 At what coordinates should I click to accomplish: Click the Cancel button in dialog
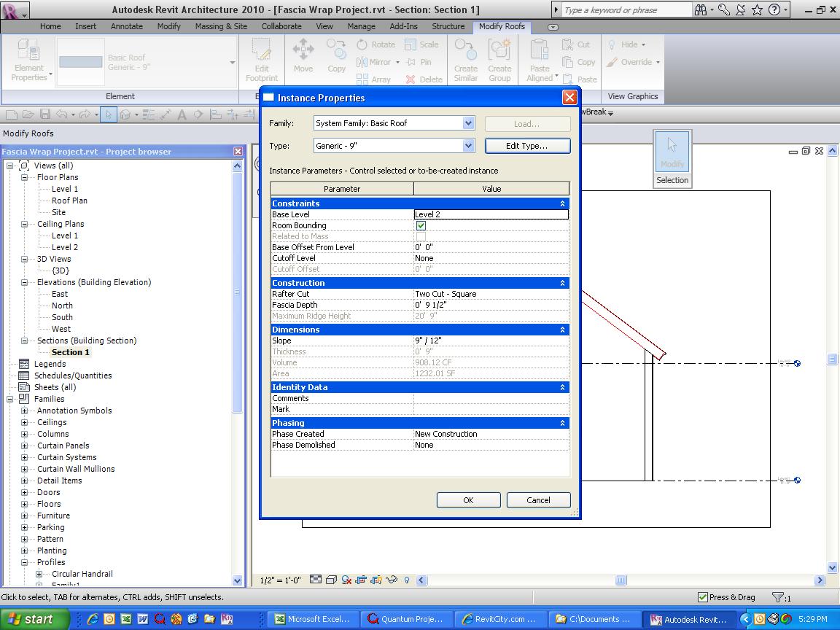click(538, 500)
